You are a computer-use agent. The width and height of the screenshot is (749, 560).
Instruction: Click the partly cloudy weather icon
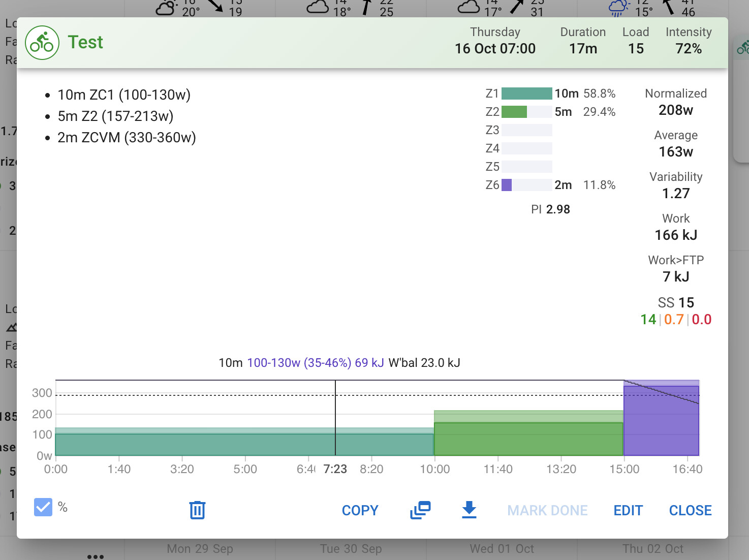tap(166, 8)
